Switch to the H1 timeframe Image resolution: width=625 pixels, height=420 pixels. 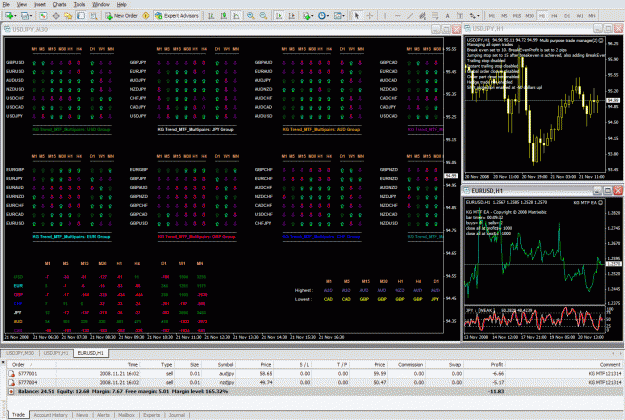click(x=542, y=16)
